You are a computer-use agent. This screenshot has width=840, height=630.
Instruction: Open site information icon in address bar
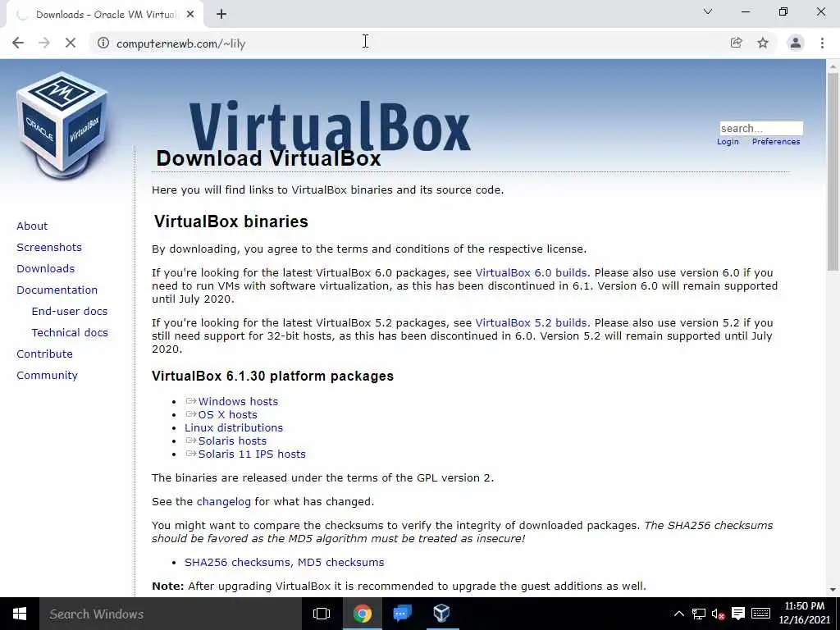[x=103, y=43]
